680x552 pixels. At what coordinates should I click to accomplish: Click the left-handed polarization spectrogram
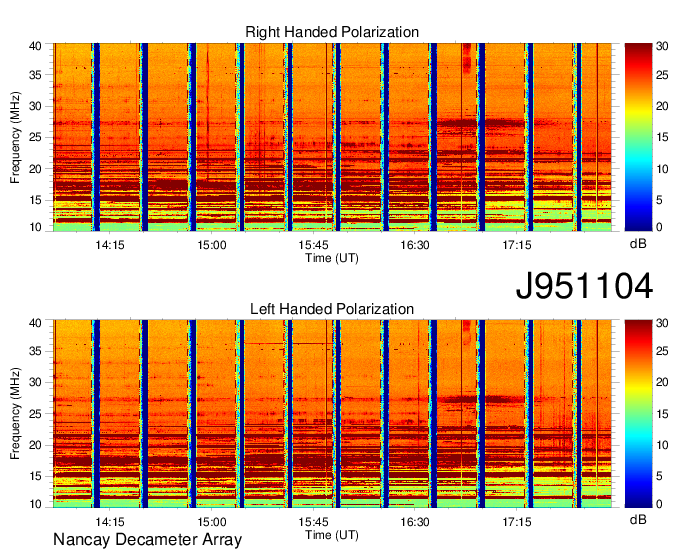point(332,414)
